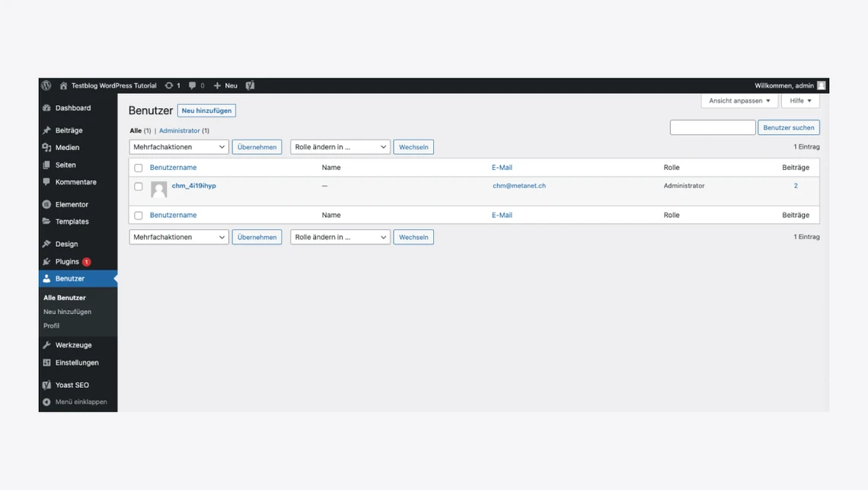Toggle the select-all checkbox in table footer
The height and width of the screenshot is (490, 868).
tap(139, 216)
